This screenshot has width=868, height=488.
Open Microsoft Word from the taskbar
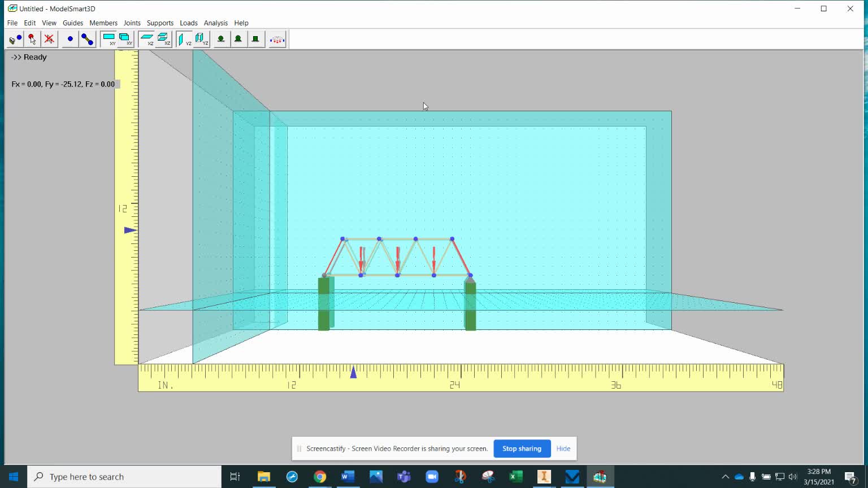[348, 477]
